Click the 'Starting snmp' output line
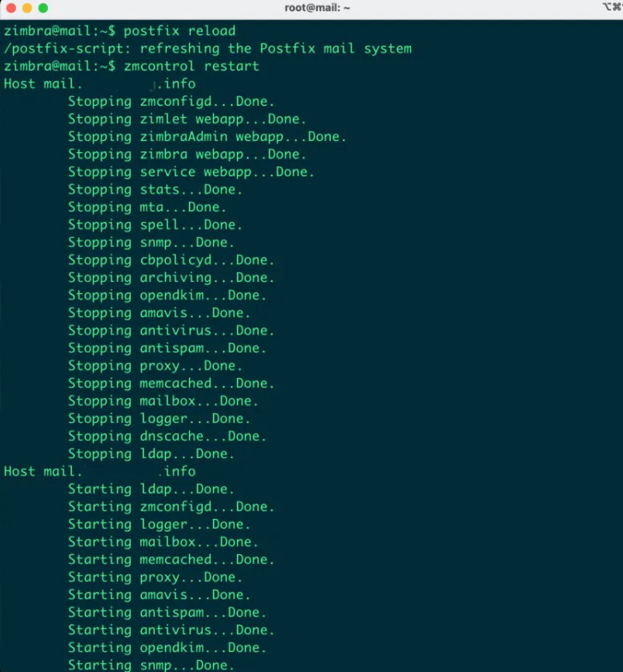Screen dimensions: 623x672 (151, 665)
